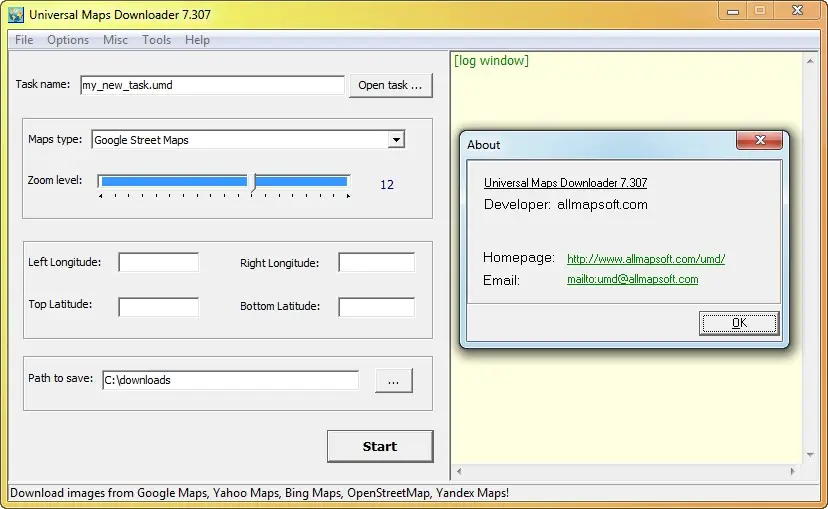Close the Universal Maps Downloader main window

[x=797, y=11]
